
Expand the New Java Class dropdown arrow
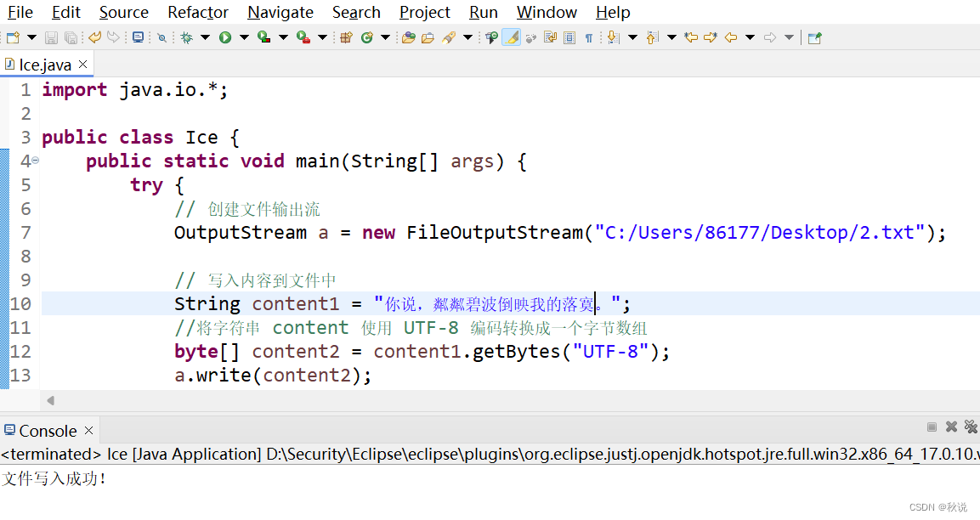pos(386,38)
